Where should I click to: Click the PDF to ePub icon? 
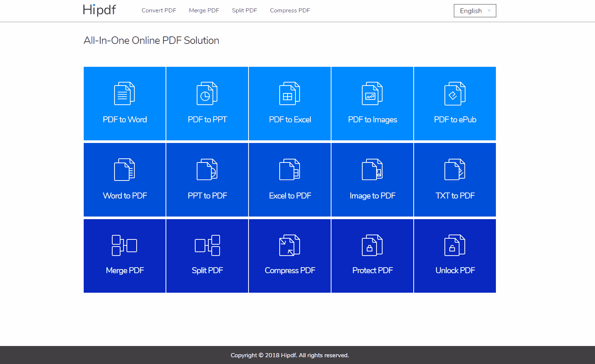click(455, 93)
